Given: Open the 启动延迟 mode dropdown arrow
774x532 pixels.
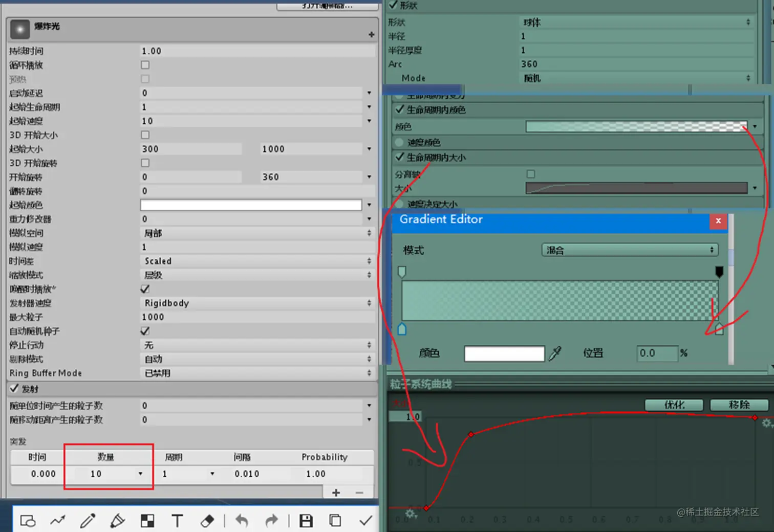Looking at the screenshot, I should tap(369, 93).
